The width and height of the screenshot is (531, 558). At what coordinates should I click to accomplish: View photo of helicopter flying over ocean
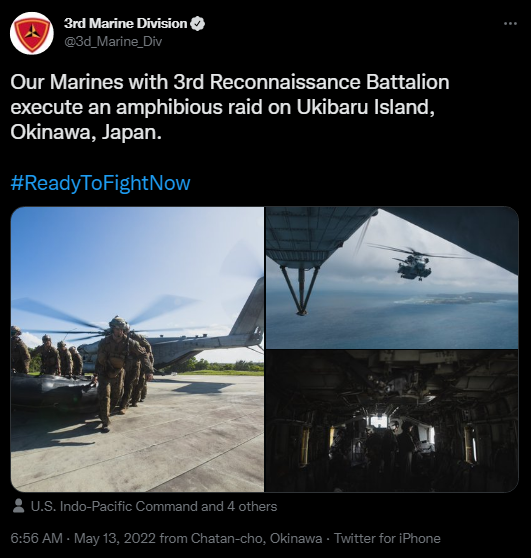[392, 278]
